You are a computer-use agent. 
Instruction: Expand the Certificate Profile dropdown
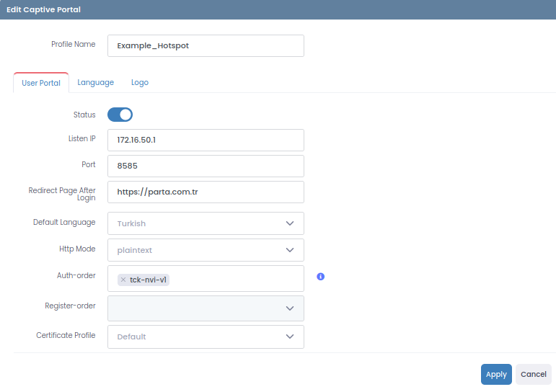click(x=206, y=337)
